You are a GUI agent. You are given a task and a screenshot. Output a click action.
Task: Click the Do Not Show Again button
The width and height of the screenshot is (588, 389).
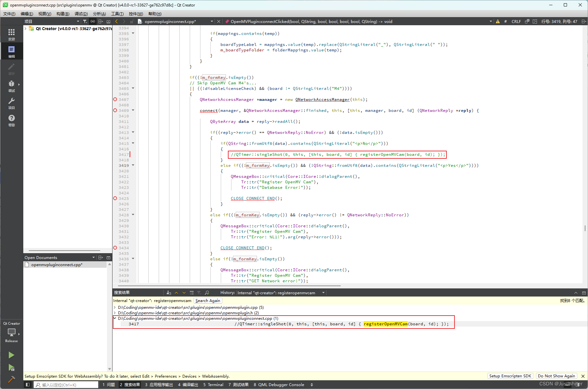[556, 376]
